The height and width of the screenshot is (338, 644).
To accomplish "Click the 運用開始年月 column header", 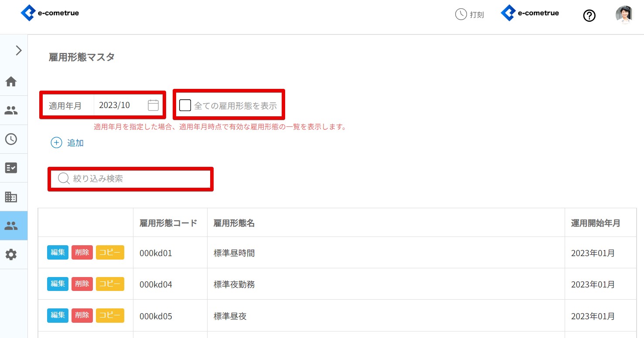I will (x=595, y=223).
